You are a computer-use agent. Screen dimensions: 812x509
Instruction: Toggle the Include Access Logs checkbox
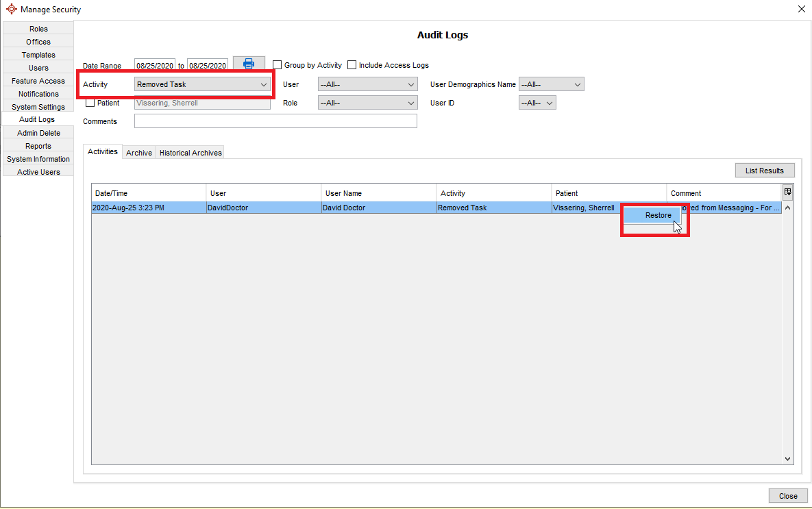coord(352,65)
